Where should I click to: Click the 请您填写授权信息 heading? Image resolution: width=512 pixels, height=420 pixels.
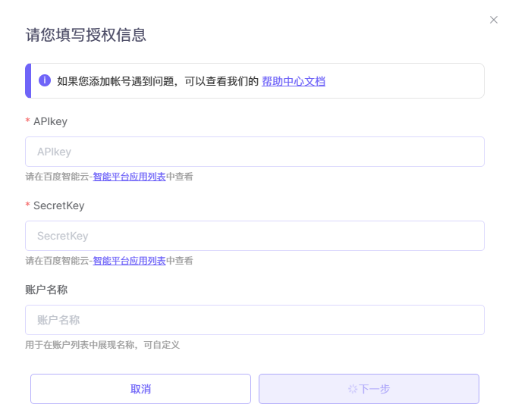86,35
